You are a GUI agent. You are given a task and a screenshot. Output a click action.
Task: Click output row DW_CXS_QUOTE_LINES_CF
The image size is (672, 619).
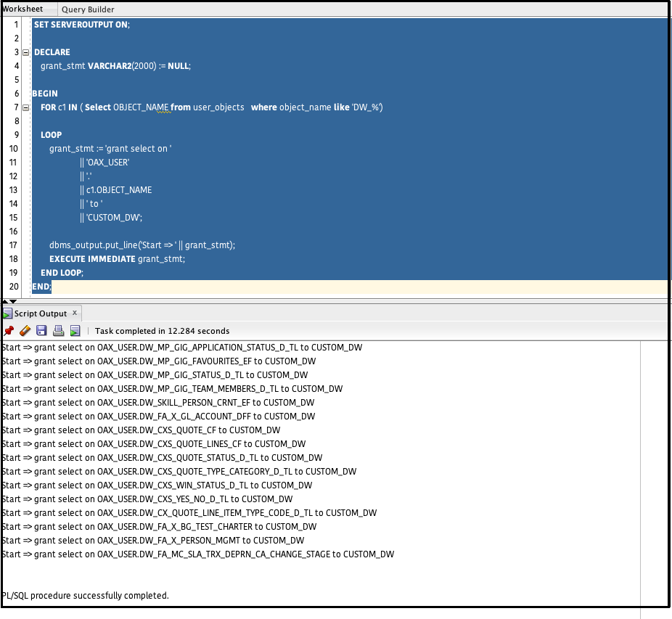tap(154, 443)
